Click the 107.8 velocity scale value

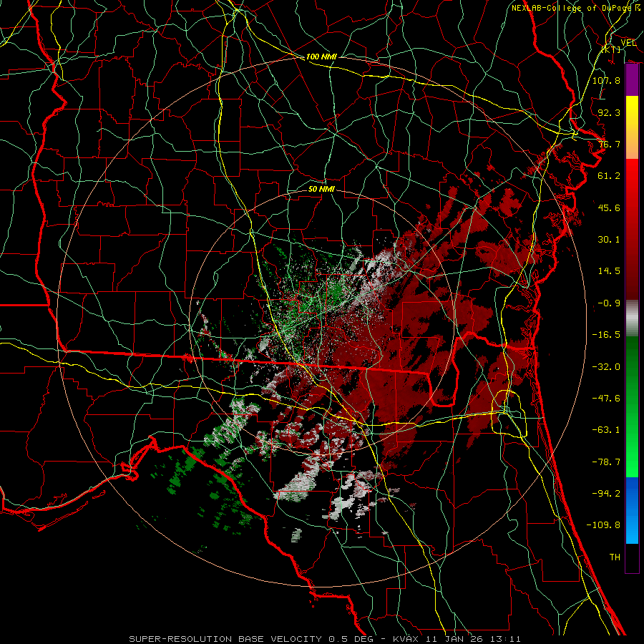606,80
